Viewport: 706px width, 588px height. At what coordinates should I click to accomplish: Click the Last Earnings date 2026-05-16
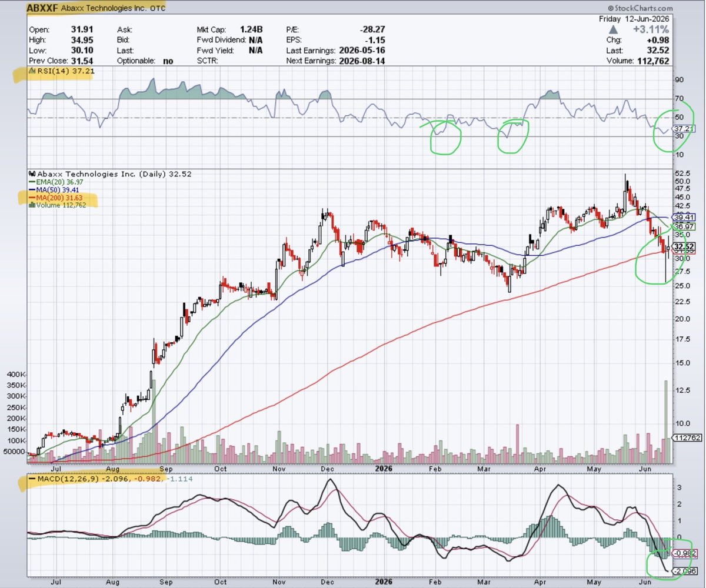(361, 50)
